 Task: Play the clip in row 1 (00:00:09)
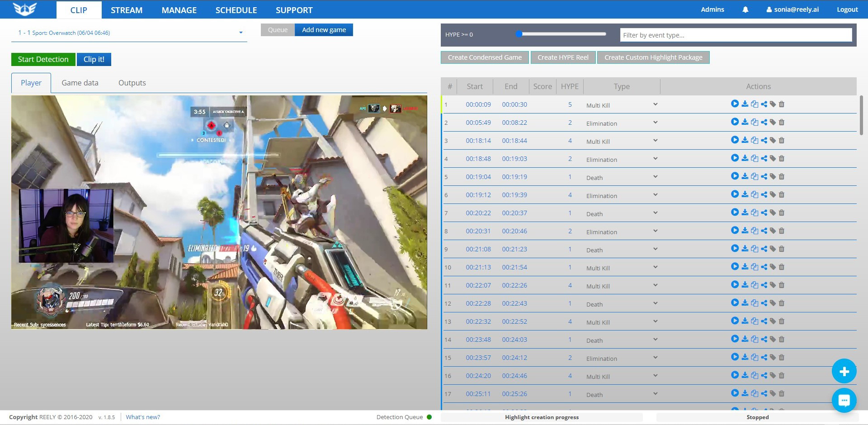tap(735, 104)
